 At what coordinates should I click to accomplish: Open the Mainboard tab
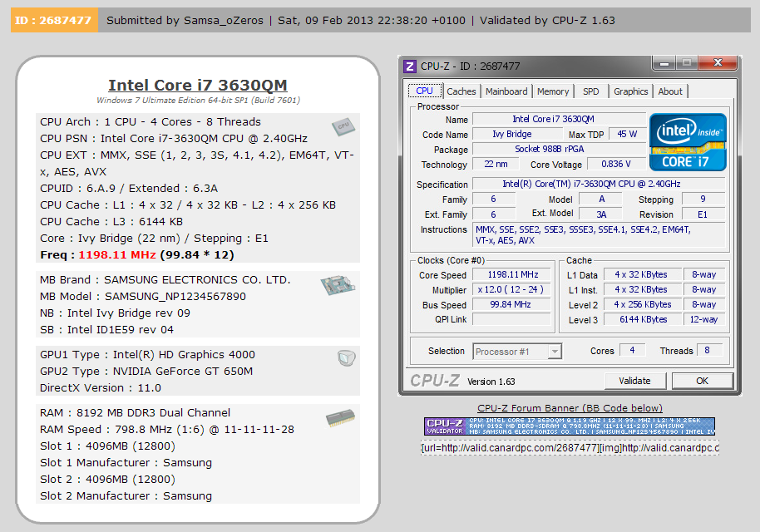506,91
